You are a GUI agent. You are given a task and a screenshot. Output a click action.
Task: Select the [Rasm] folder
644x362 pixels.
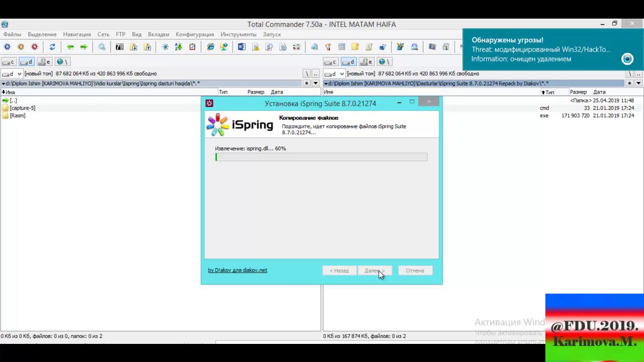[17, 116]
